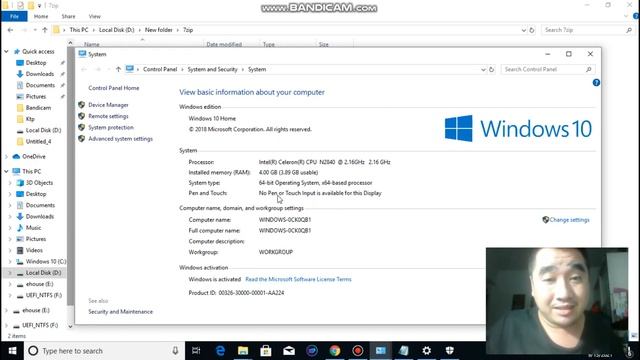640x360 pixels.
Task: Open the File tab in File Explorer
Action: tap(14, 16)
